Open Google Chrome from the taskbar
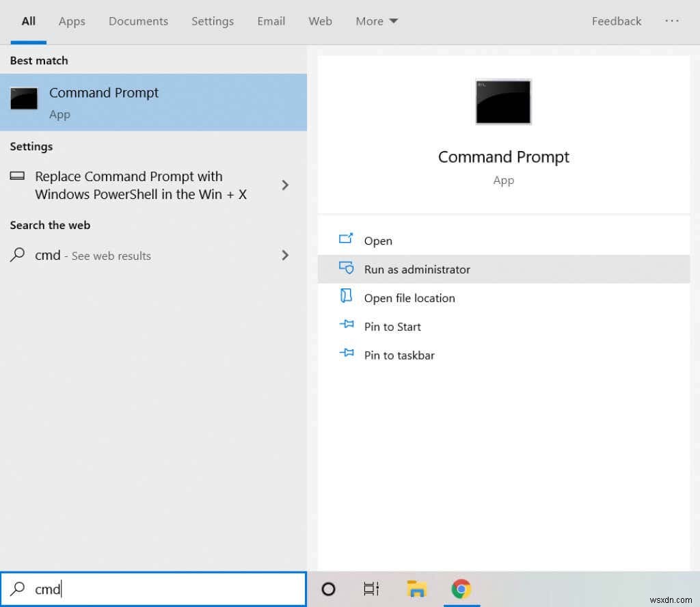700x607 pixels. point(461,588)
